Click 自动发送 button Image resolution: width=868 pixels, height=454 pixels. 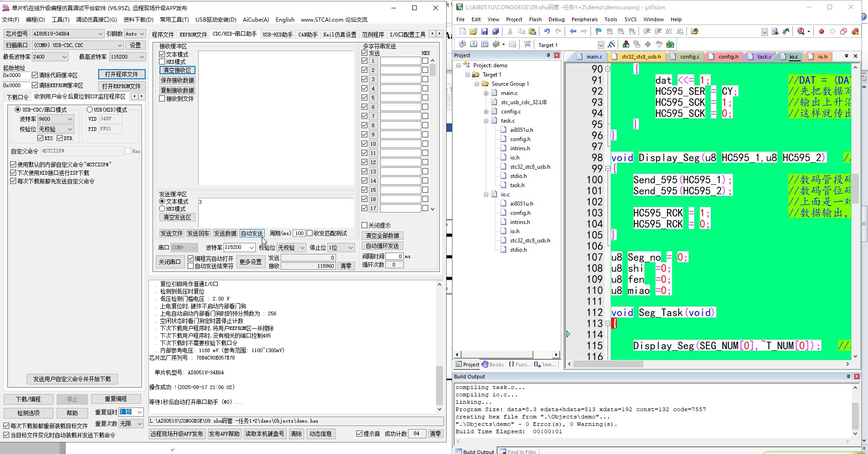coord(252,233)
